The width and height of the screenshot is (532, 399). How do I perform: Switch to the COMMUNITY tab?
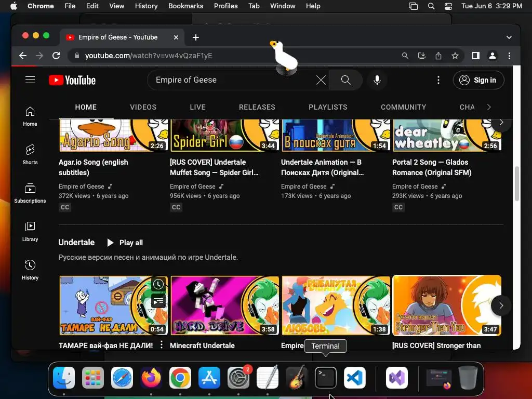(x=403, y=107)
